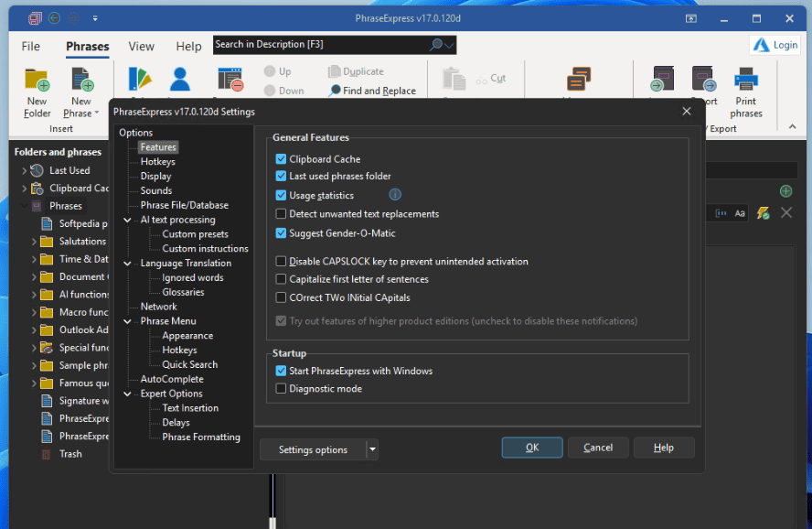Viewport: 812px width, 529px height.
Task: Click the green plus add icon at right
Action: (x=785, y=191)
